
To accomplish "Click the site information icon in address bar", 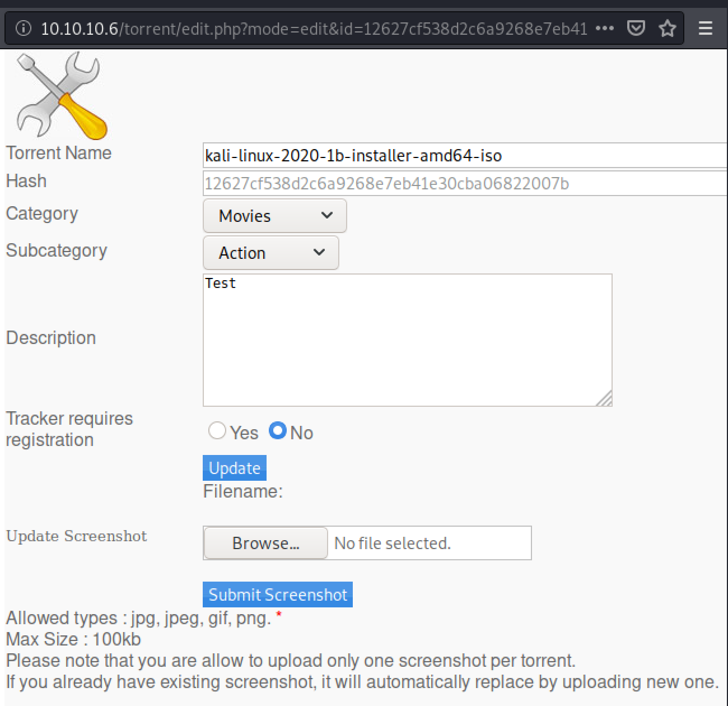I will tap(24, 28).
